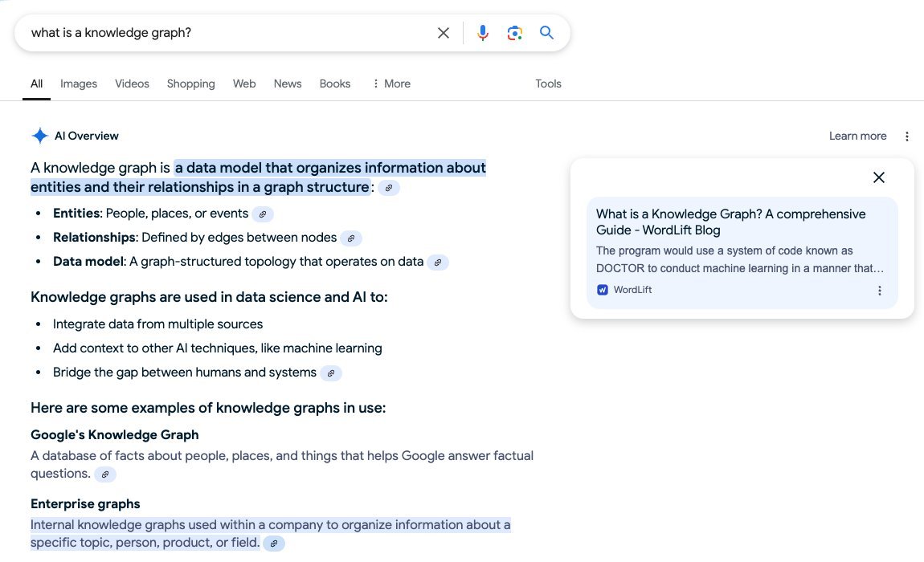The width and height of the screenshot is (924, 562).
Task: Switch to the Videos tab
Action: point(132,83)
